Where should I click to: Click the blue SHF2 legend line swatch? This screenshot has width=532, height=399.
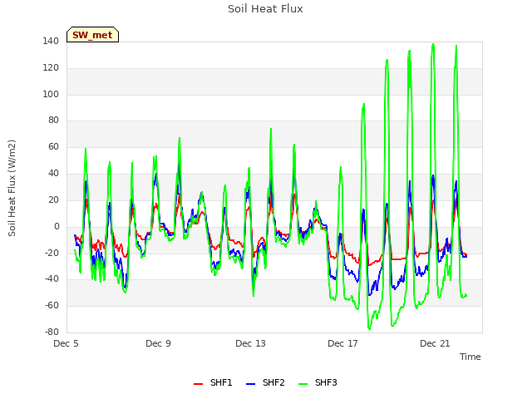(x=250, y=384)
